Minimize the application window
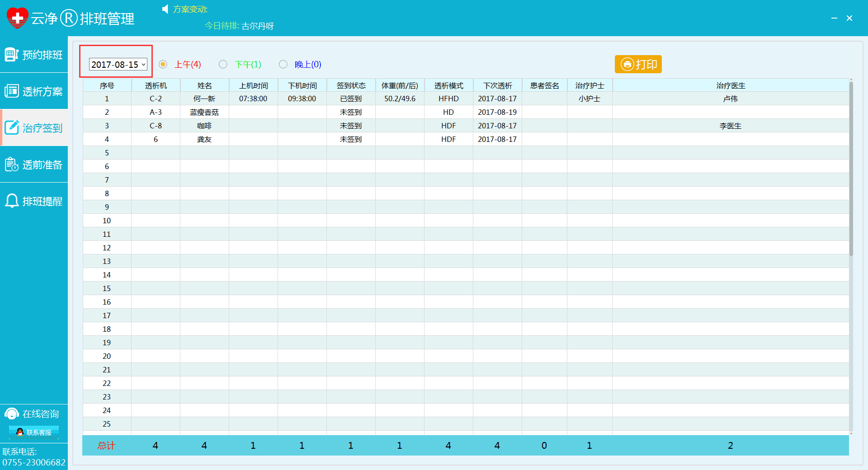Image resolution: width=868 pixels, height=470 pixels. click(834, 18)
